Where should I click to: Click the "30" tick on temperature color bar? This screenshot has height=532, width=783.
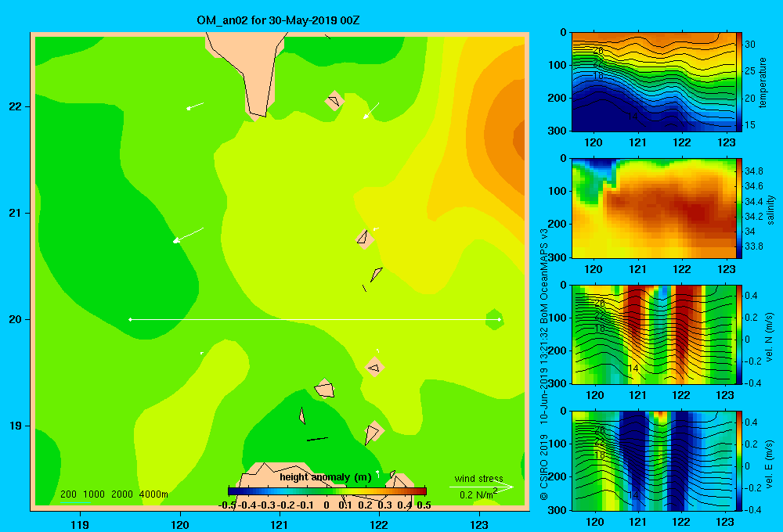point(750,45)
